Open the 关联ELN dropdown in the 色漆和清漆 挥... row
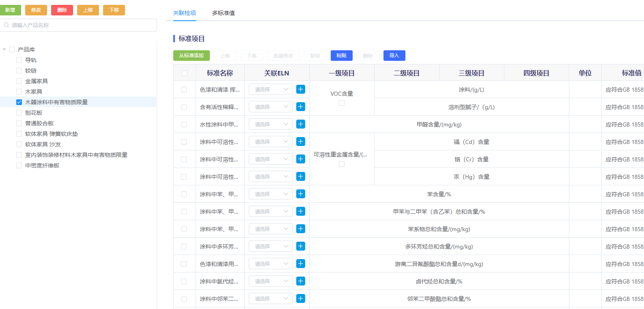644x309 pixels. click(x=271, y=89)
